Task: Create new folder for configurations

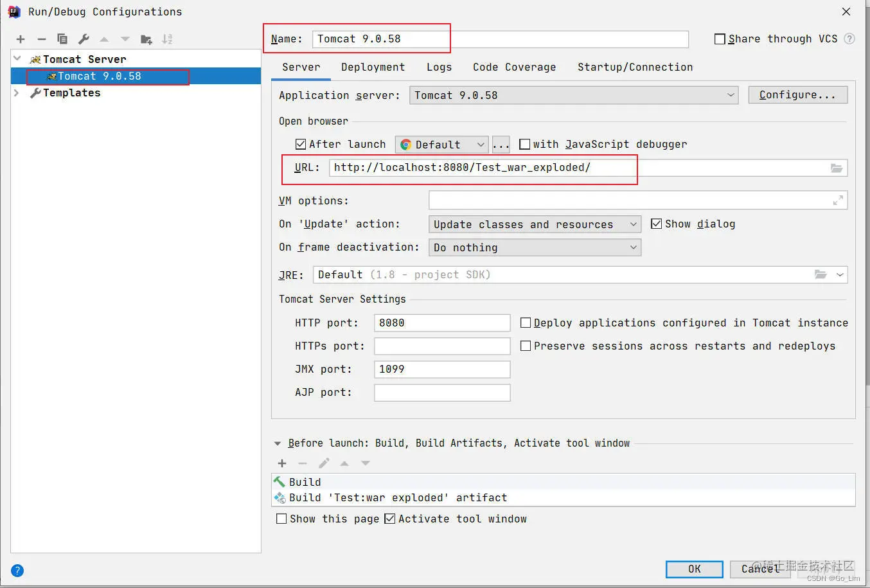Action: click(x=146, y=39)
